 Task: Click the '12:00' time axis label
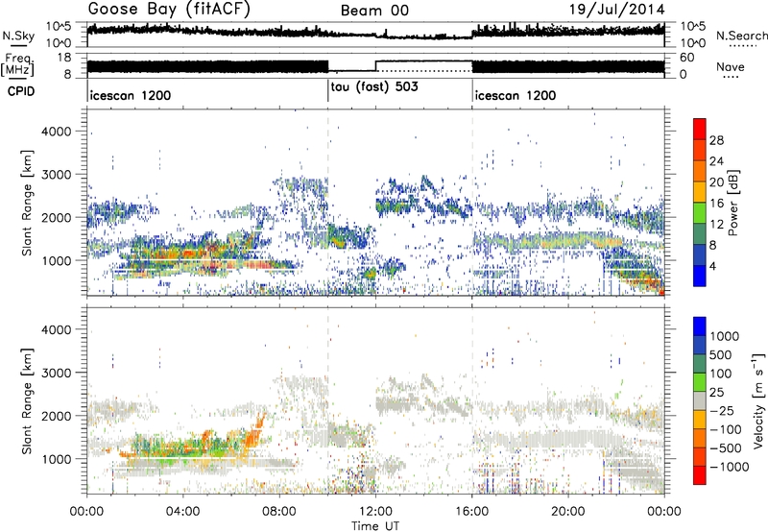click(375, 512)
